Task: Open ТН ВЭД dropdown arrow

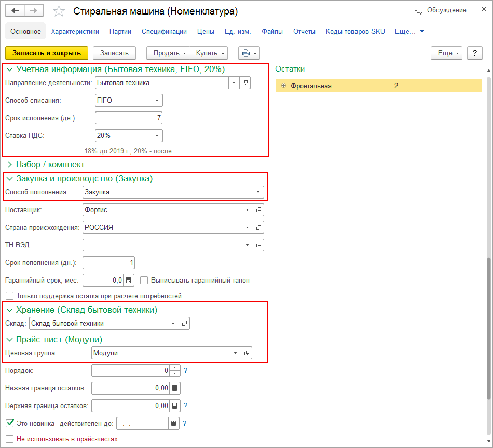Action: pos(247,245)
